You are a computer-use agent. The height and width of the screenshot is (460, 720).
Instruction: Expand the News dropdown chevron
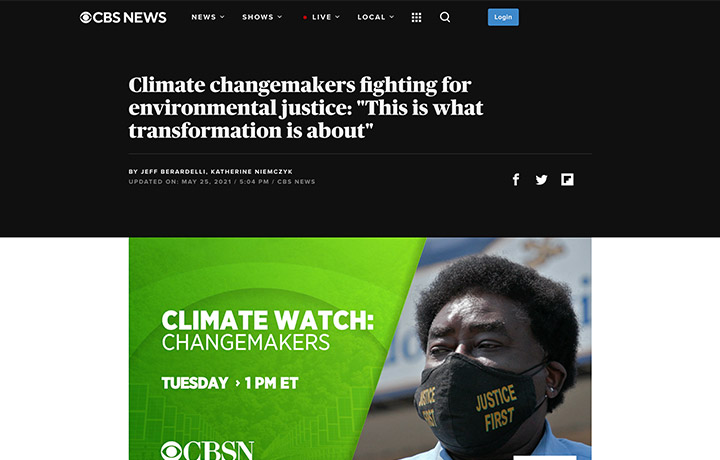point(223,17)
